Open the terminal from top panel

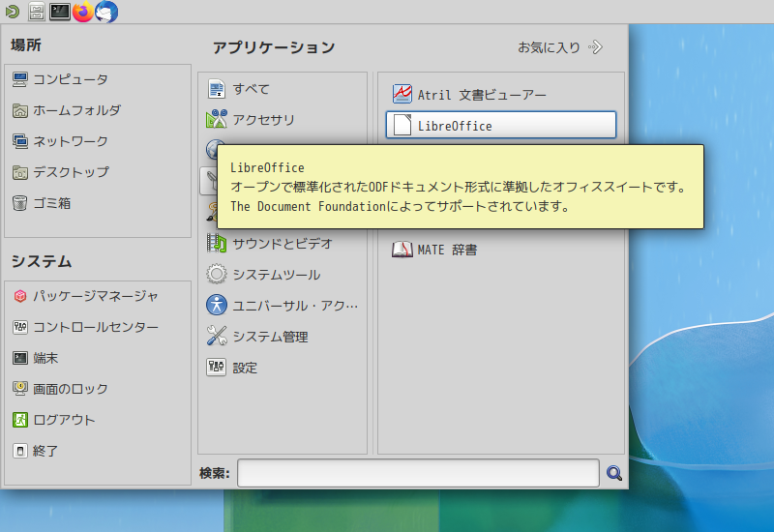[x=60, y=12]
